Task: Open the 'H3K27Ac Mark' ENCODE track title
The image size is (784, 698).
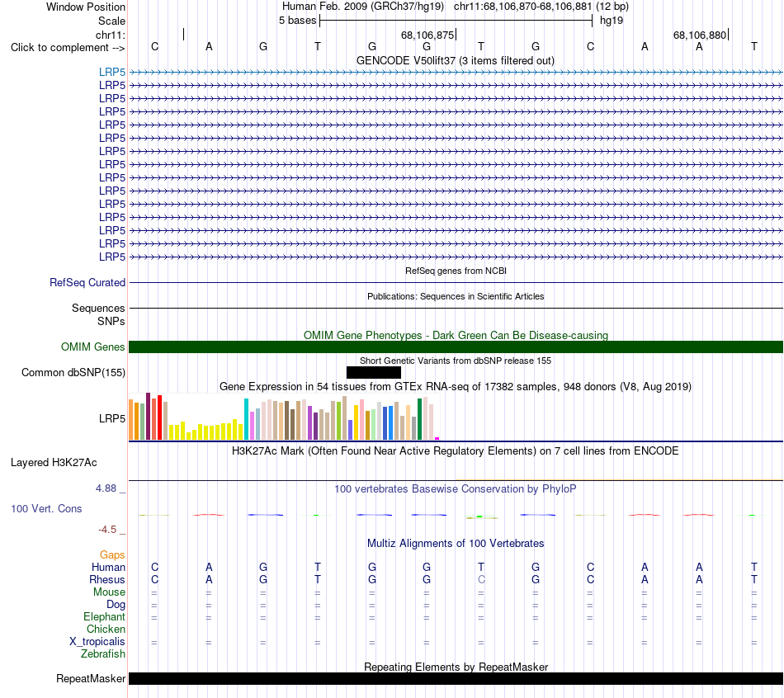Action: point(456,451)
